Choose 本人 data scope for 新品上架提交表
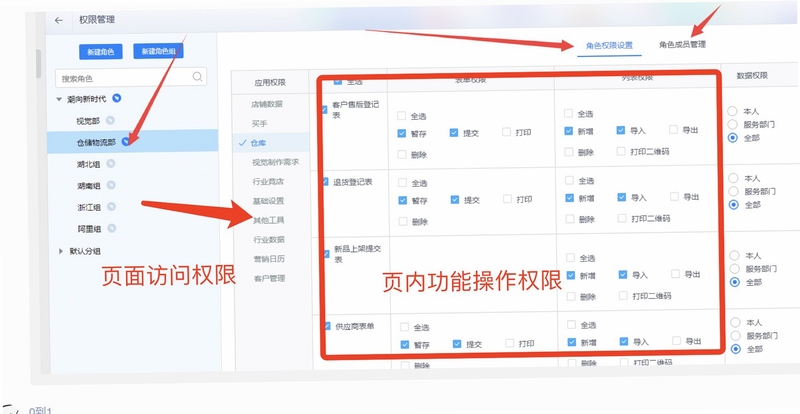This screenshot has height=414, width=800. click(x=734, y=255)
